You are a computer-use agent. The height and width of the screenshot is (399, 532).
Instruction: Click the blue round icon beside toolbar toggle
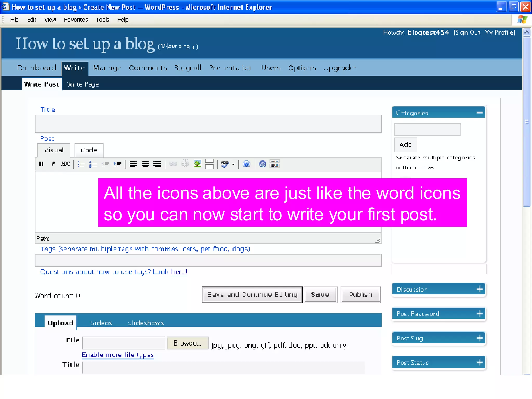pos(262,164)
